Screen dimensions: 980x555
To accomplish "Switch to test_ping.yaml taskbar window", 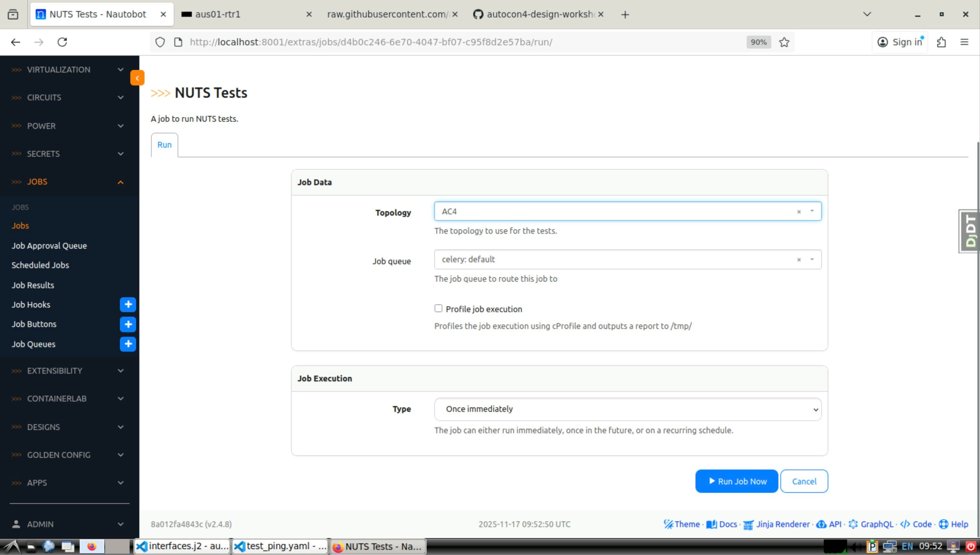I will point(280,546).
